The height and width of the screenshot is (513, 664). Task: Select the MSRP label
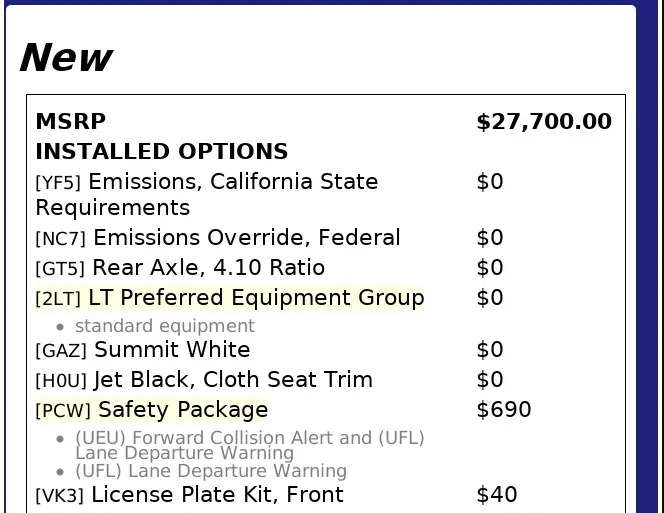[x=71, y=122]
